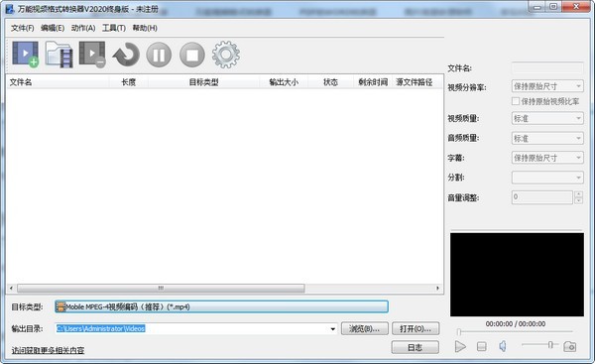Click the scrollbar left arrow
Screen dimensions: 595x364
11,288
